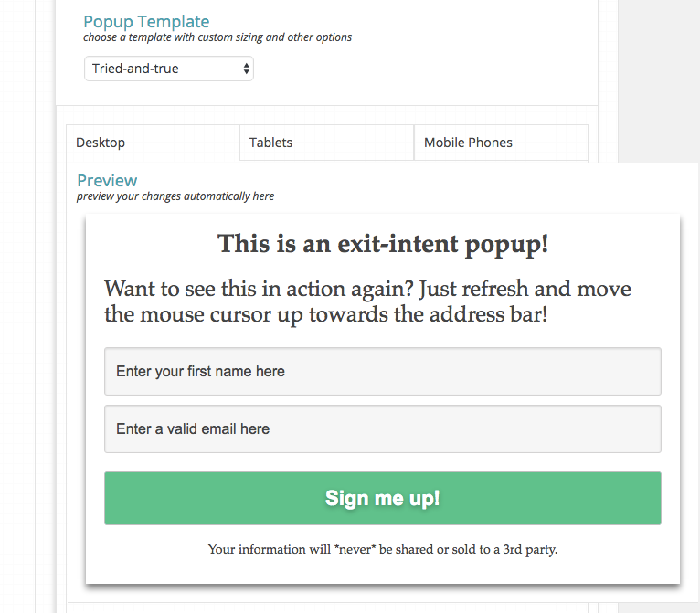Select the Mobile Phones tab

pos(500,143)
